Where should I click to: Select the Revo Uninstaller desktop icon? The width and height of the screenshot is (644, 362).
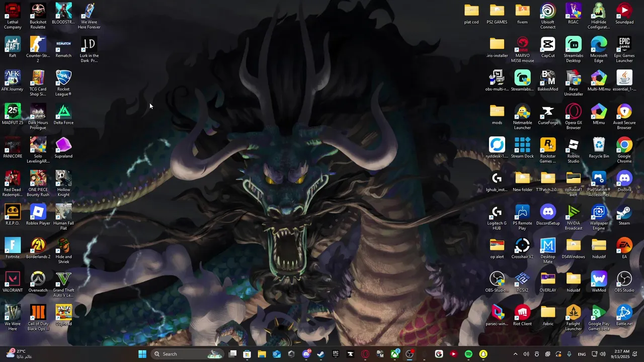(x=574, y=83)
